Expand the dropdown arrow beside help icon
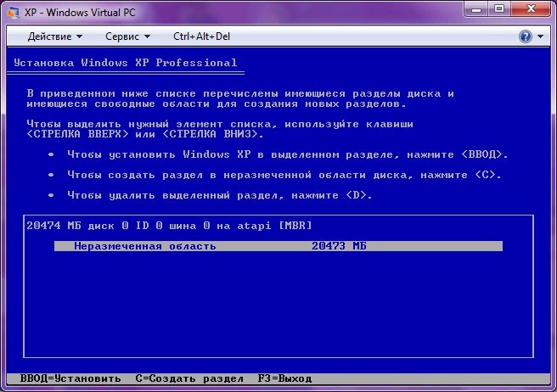Viewport: 557px width, 392px height. coord(540,36)
